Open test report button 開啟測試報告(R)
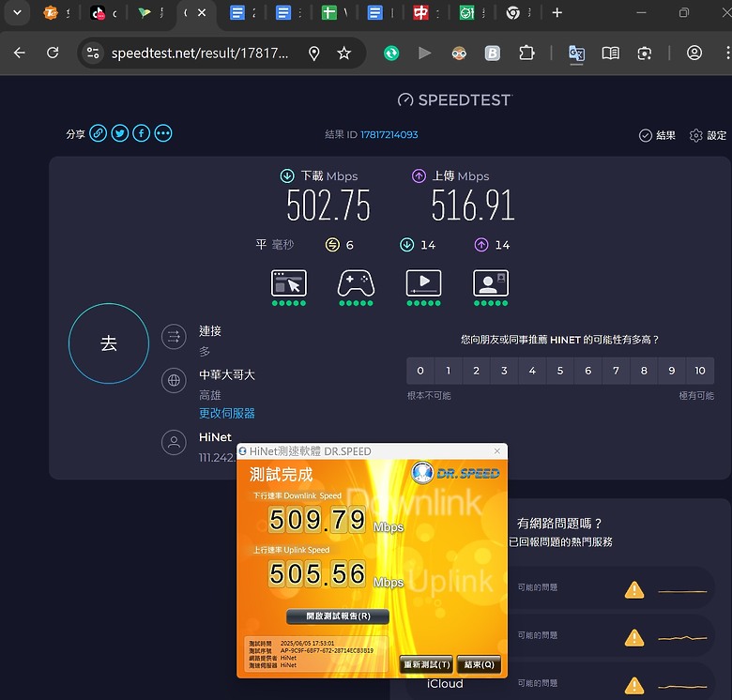The image size is (732, 700). click(338, 616)
